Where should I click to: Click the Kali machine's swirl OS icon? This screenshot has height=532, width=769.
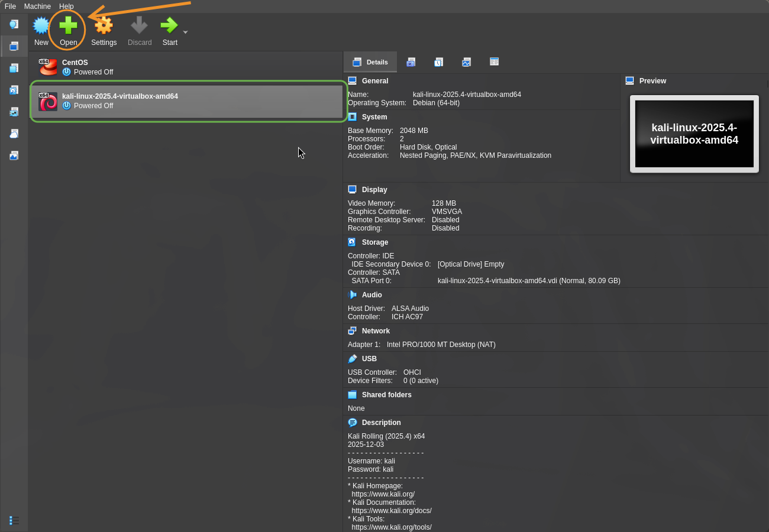[48, 101]
